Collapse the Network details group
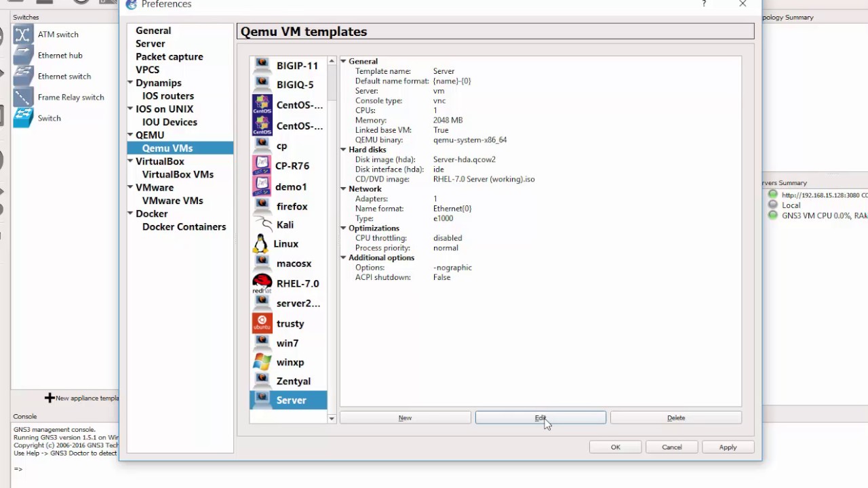This screenshot has width=868, height=488. [x=344, y=189]
